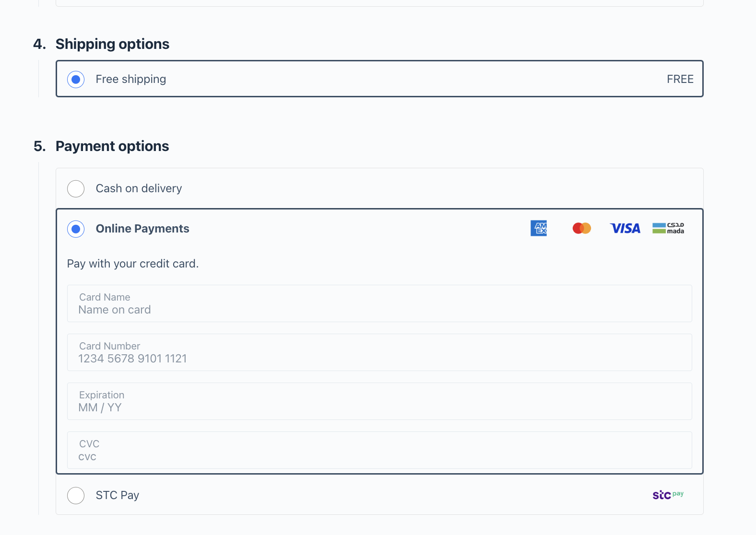Pick the STC Pay radio button
Viewport: 756px width, 535px height.
(x=76, y=495)
